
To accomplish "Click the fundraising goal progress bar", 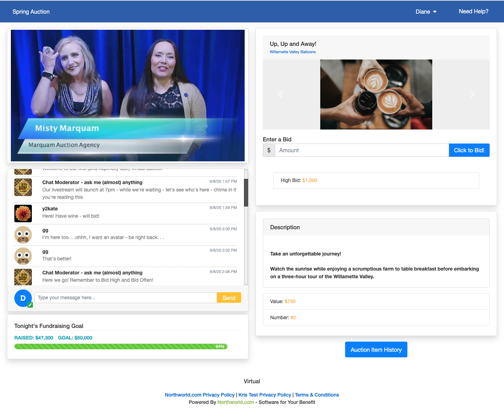I will pos(121,346).
